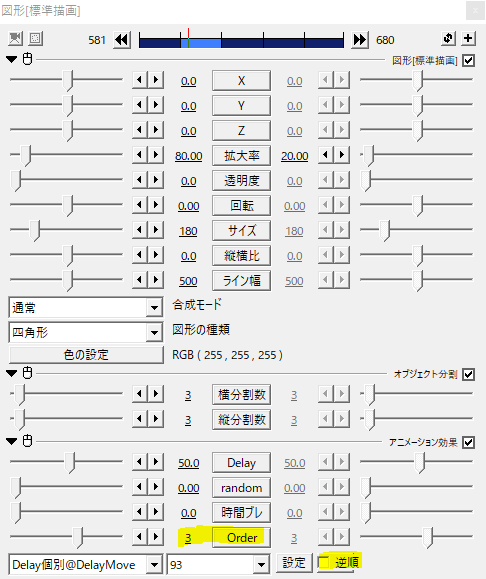
Task: Open the Delay個別@DelayMove dropdown
Action: pyautogui.click(x=85, y=565)
